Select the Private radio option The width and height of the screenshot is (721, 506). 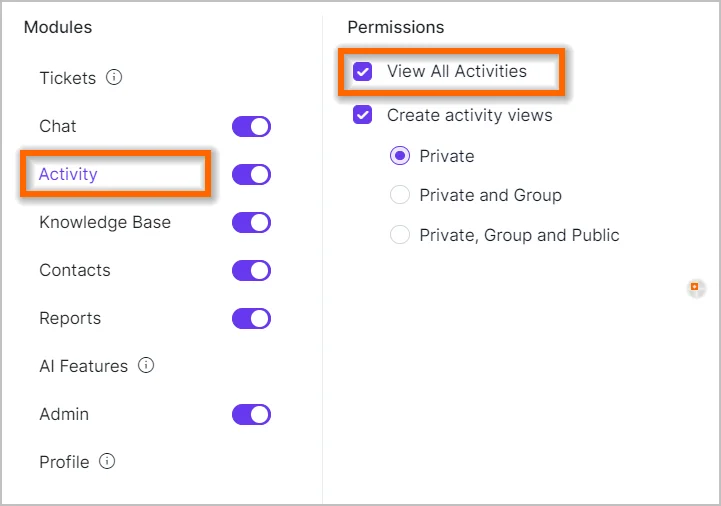tap(400, 156)
